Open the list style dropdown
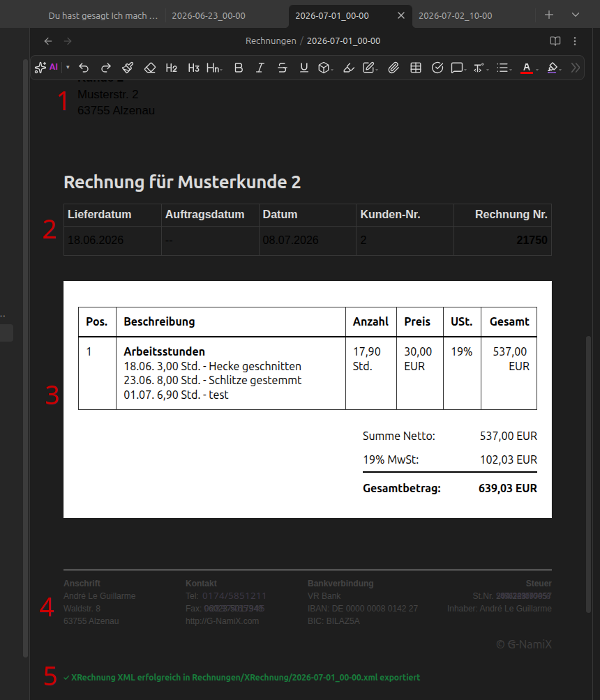 504,68
